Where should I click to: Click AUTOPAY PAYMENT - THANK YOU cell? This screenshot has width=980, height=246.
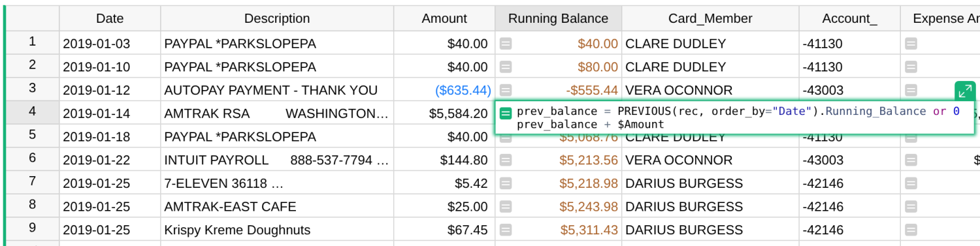[277, 90]
